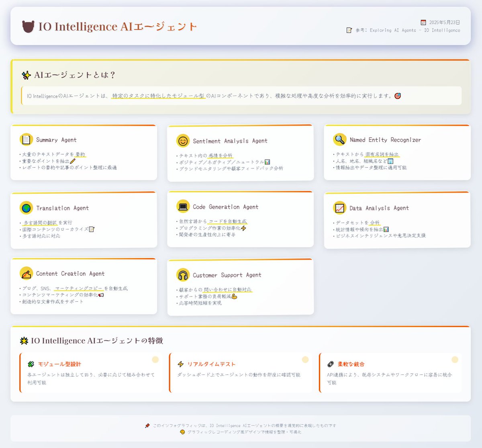Click the Data Analysis chart icon
The width and height of the screenshot is (482, 448).
click(339, 208)
